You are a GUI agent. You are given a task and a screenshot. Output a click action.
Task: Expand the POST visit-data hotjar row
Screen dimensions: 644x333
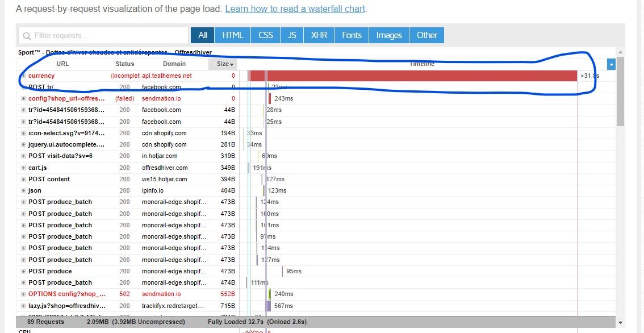(23, 156)
